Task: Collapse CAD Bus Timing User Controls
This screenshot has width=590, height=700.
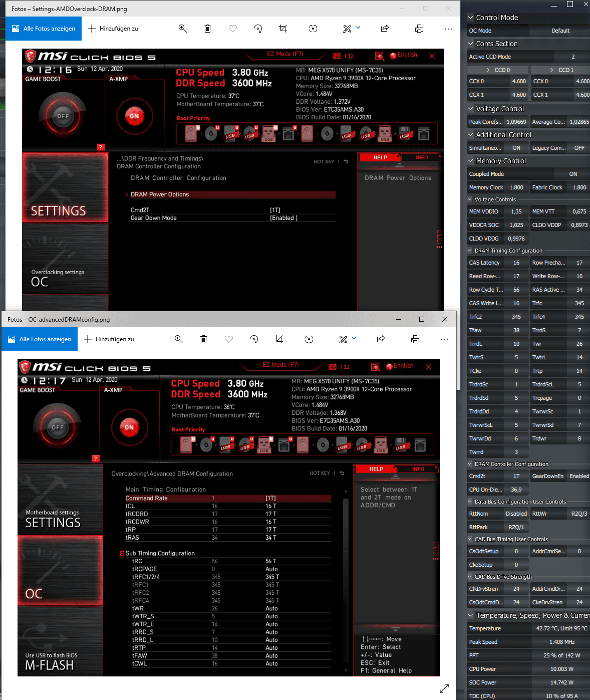Action: point(470,539)
